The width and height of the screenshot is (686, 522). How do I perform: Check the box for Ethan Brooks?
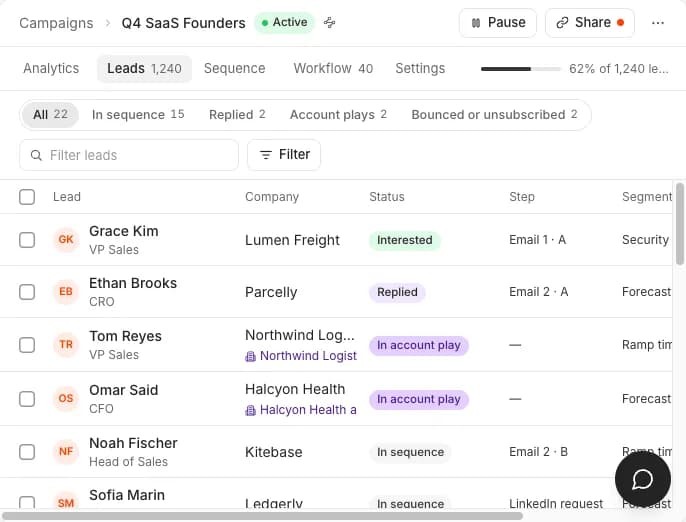pyautogui.click(x=27, y=292)
